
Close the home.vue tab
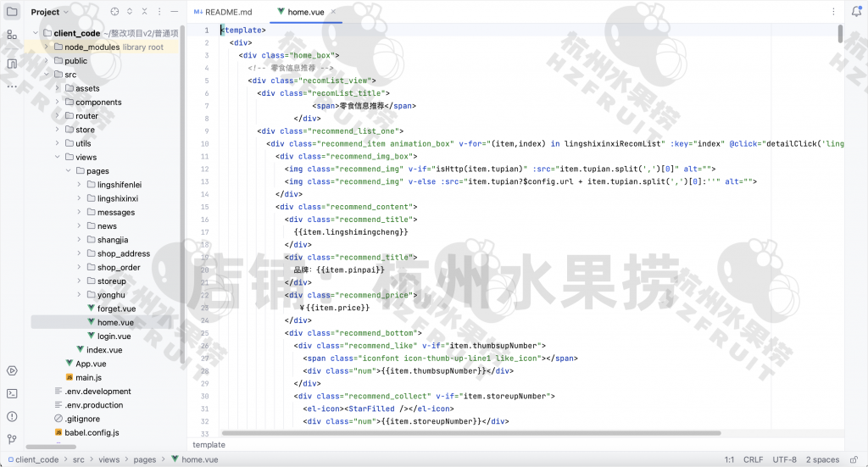click(x=333, y=12)
